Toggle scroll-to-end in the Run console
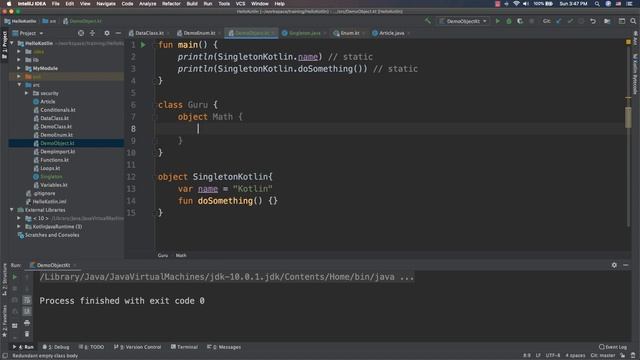Image resolution: width=640 pixels, height=360 pixels. click(x=27, y=311)
